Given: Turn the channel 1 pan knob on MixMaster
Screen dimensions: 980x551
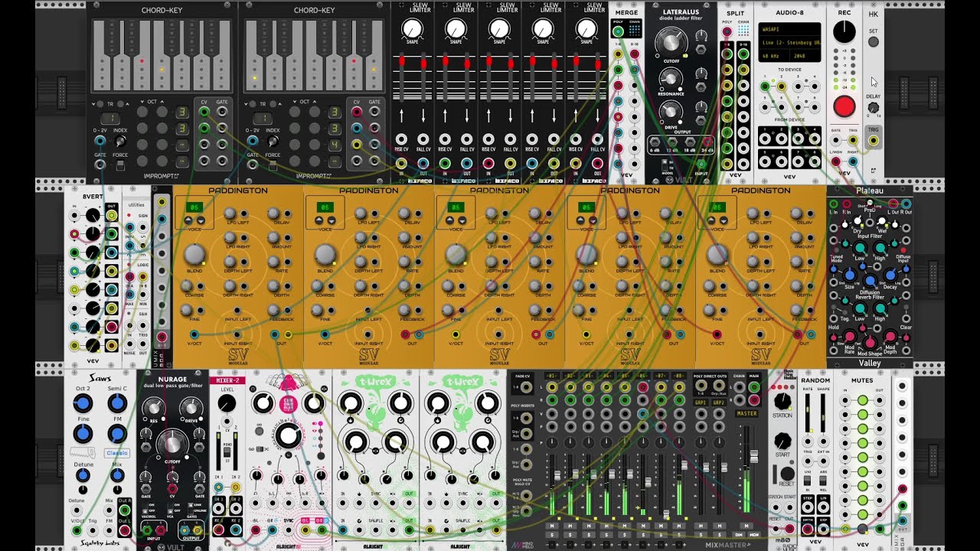Looking at the screenshot, I should [x=552, y=442].
